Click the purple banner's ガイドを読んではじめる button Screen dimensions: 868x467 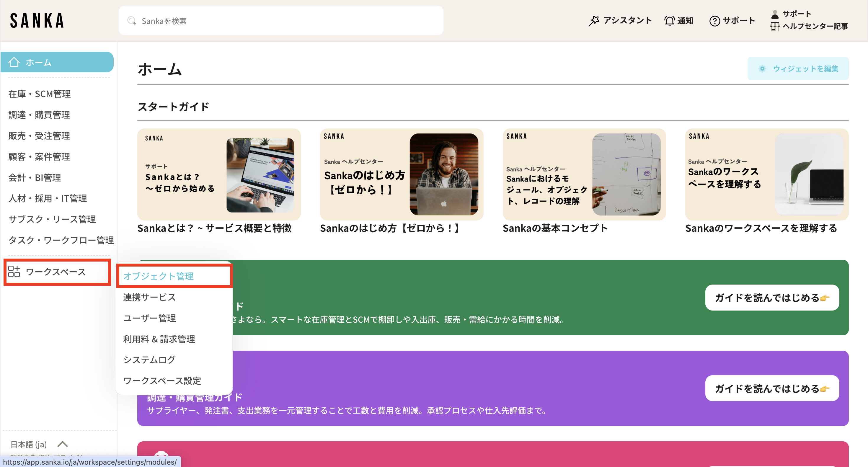click(x=772, y=388)
